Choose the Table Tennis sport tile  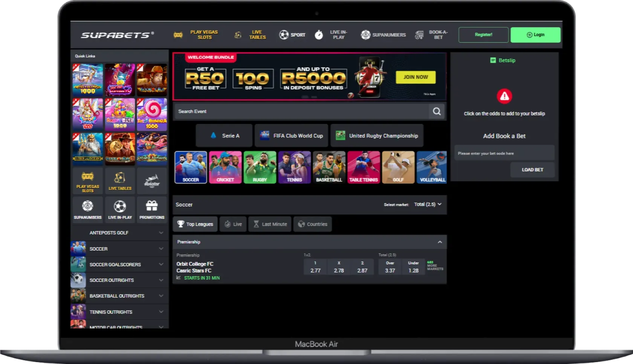pos(364,167)
